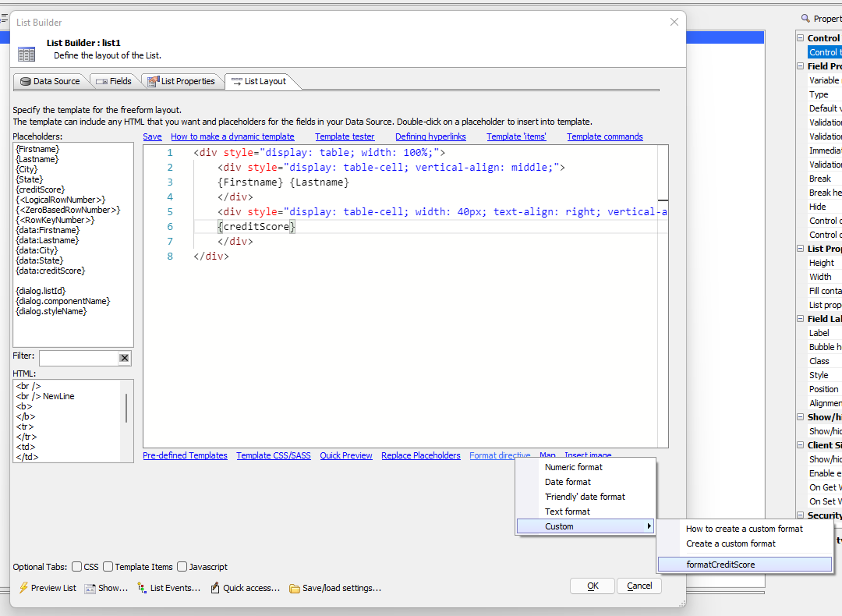Switch to the Data Source tab
842x616 pixels.
point(49,81)
